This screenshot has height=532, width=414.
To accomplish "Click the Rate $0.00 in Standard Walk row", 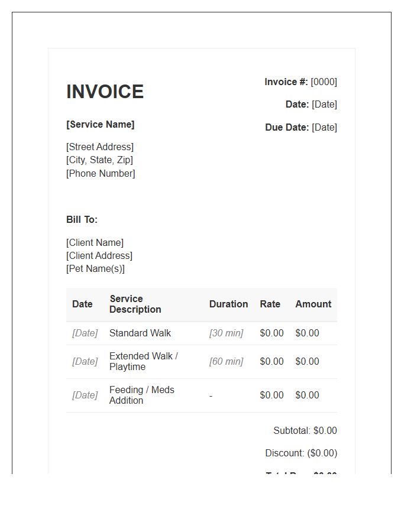I will click(272, 333).
